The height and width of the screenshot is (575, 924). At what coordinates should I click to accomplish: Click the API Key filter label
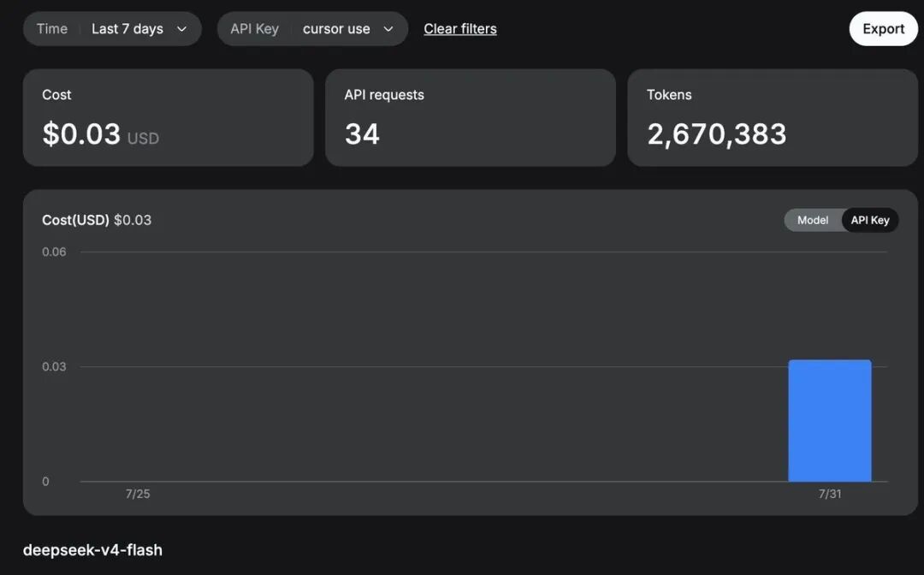click(x=255, y=29)
